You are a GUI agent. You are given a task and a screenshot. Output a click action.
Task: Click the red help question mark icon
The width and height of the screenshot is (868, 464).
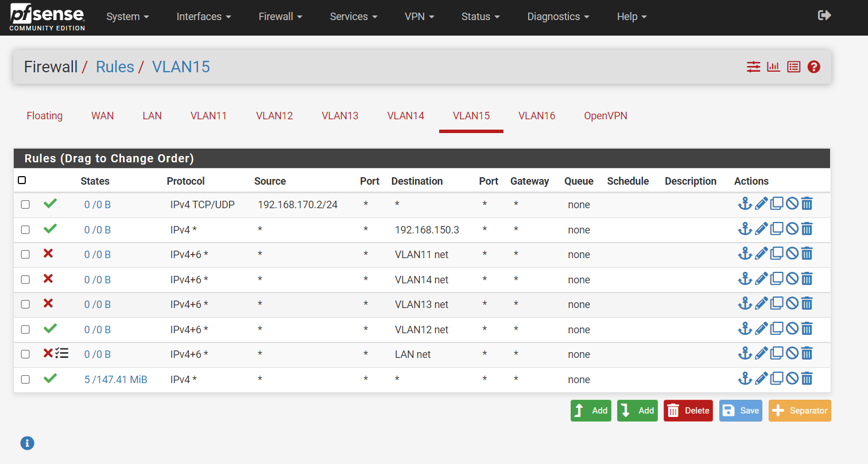click(x=813, y=67)
